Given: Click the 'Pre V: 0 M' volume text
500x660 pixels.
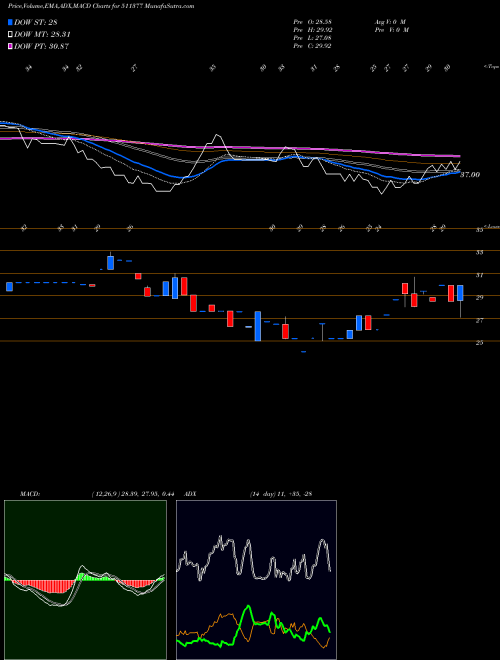Looking at the screenshot, I should coord(391,30).
